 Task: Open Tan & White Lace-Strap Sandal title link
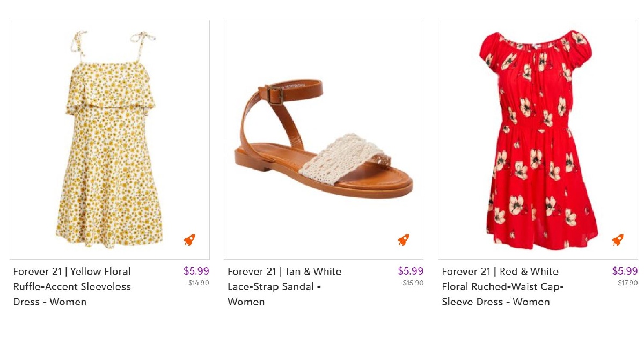tap(284, 286)
